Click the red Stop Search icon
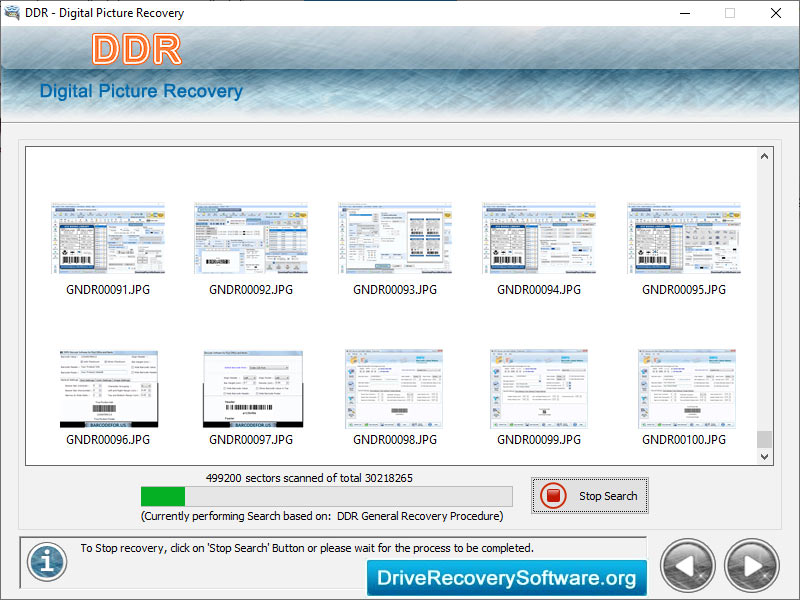The image size is (800, 600). 554,495
